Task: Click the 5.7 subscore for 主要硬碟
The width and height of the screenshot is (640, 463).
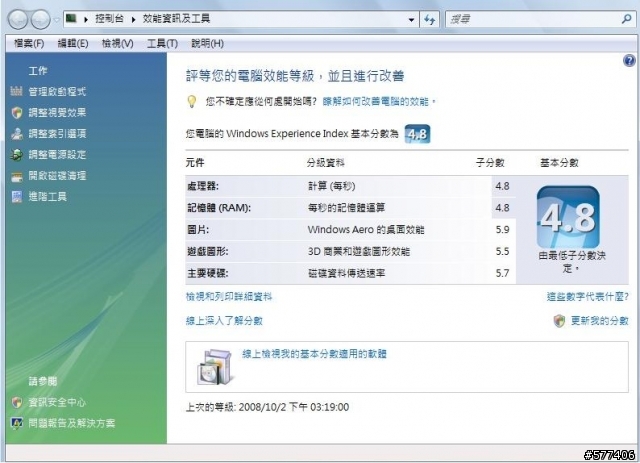Action: 502,273
